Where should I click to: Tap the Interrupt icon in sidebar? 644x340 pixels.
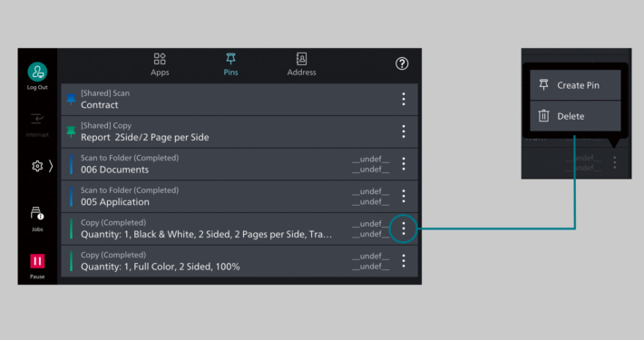pos(37,119)
